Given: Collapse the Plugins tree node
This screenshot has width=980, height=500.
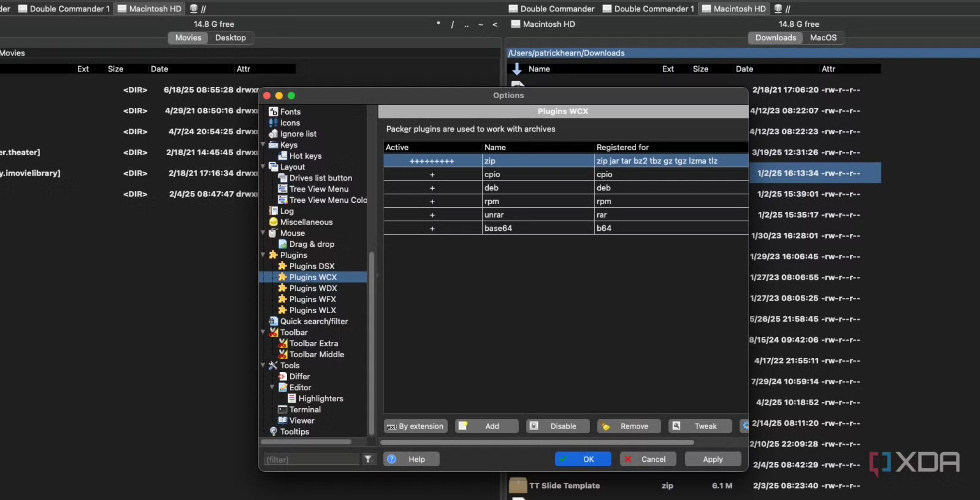Looking at the screenshot, I should 263,255.
